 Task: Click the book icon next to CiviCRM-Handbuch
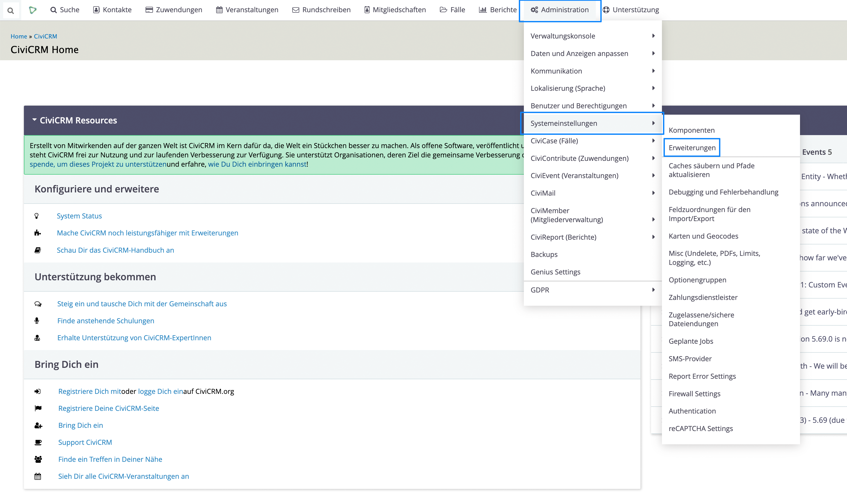click(x=38, y=250)
